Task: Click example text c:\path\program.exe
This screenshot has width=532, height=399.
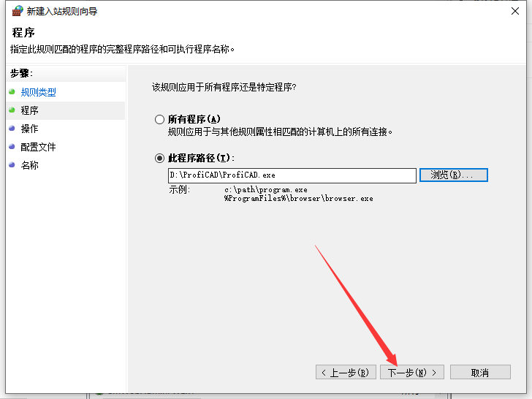Action: tap(266, 190)
